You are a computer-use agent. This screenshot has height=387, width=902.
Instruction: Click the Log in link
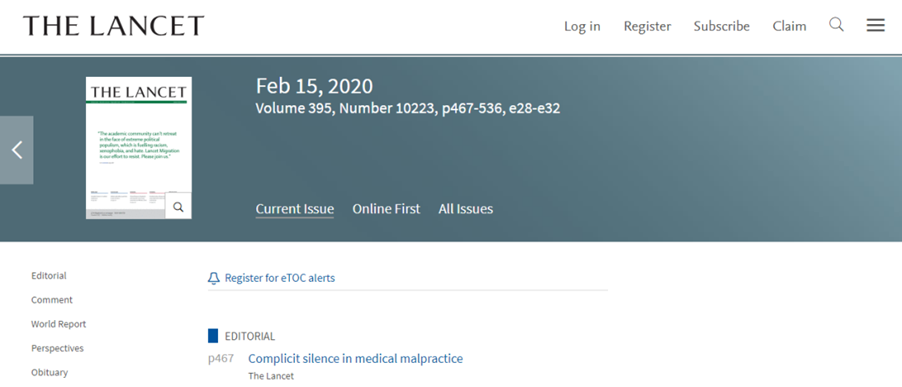tap(582, 26)
